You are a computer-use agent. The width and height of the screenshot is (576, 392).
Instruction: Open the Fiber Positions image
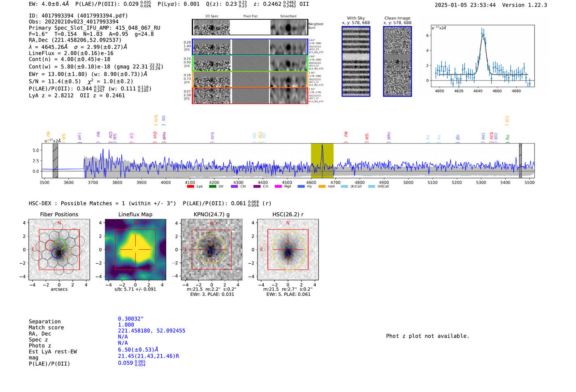59,249
